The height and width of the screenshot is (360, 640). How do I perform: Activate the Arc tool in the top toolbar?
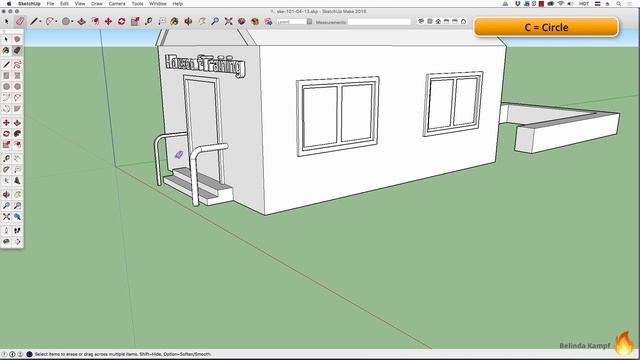click(x=50, y=21)
